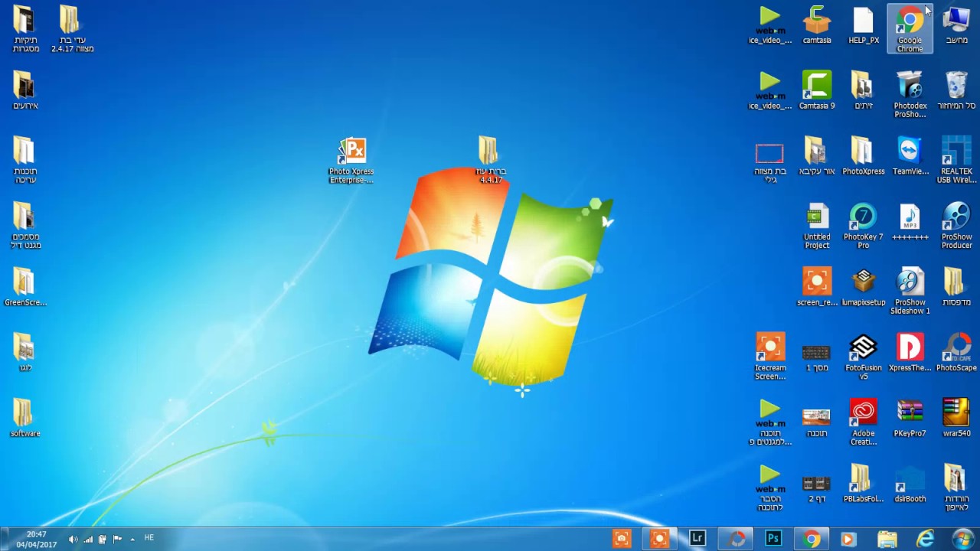Open the PhotoScape desktop shortcut
980x551 pixels.
[x=957, y=353]
